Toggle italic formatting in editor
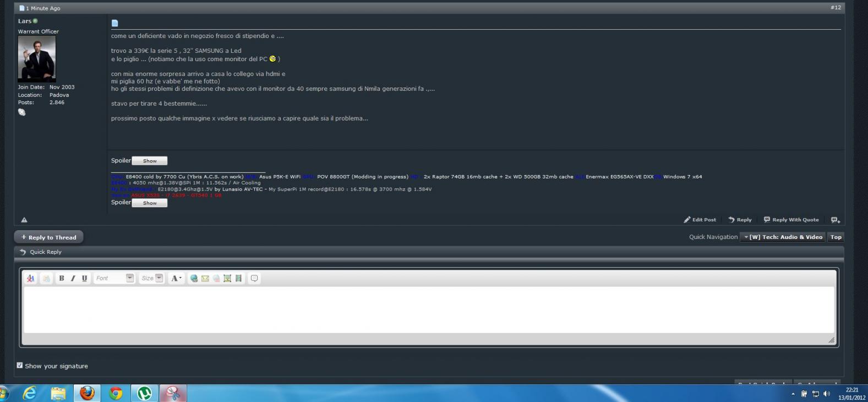Image resolution: width=868 pixels, height=402 pixels. tap(73, 279)
